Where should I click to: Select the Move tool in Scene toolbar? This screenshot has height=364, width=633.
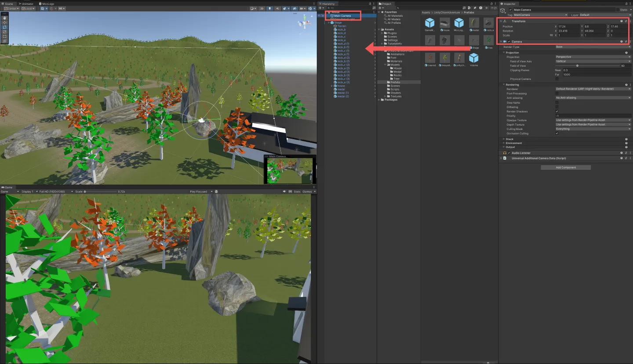pyautogui.click(x=4, y=22)
